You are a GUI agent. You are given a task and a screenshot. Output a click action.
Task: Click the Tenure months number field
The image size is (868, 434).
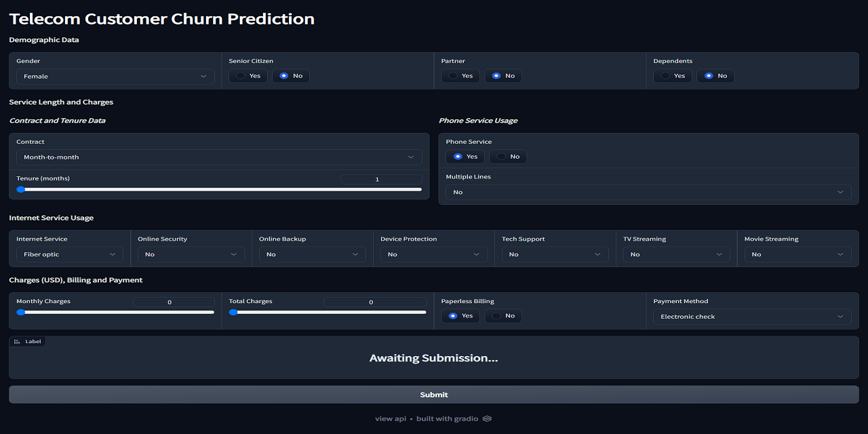[x=381, y=178]
